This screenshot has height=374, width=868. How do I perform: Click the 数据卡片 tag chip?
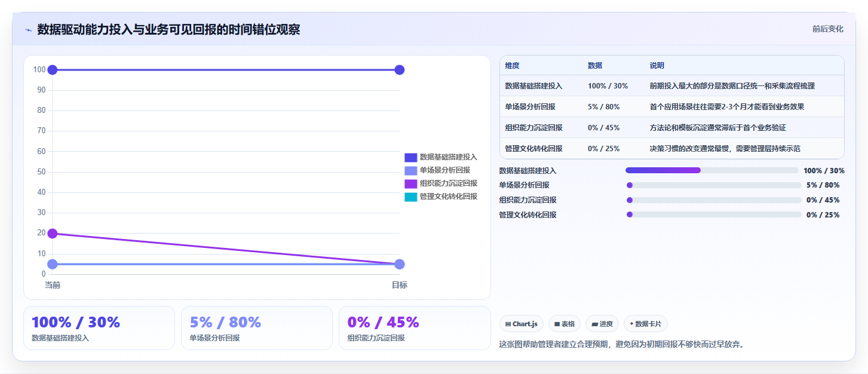coord(645,324)
